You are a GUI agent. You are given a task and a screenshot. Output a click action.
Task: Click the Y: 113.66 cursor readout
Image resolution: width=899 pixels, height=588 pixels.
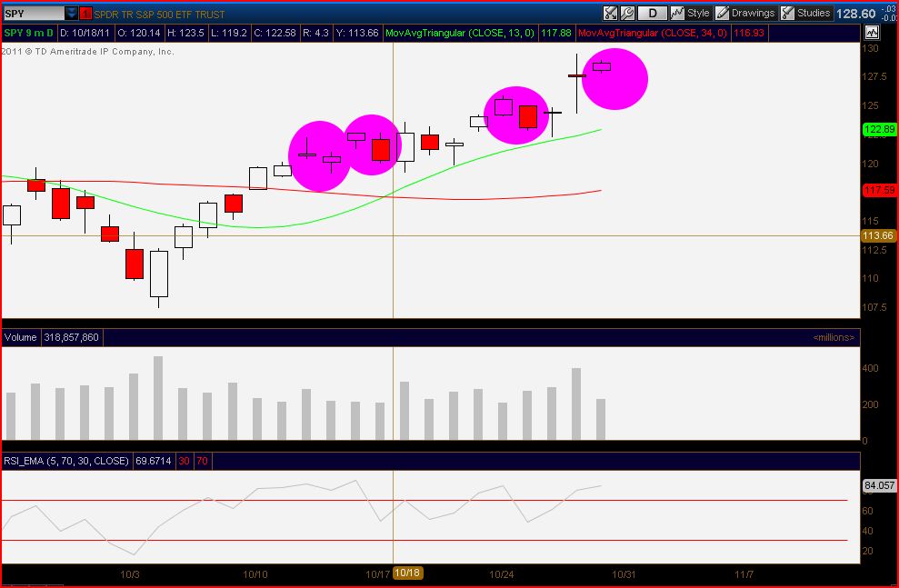click(357, 34)
